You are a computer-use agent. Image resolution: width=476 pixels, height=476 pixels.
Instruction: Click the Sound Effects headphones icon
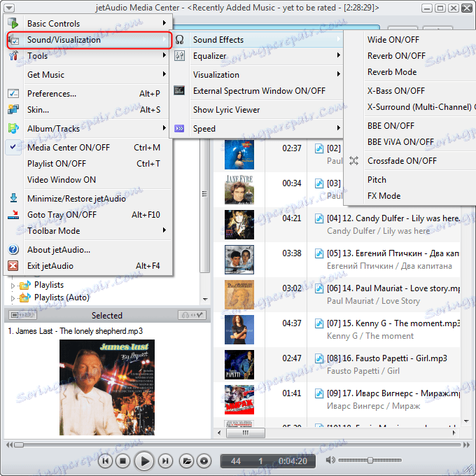click(179, 40)
